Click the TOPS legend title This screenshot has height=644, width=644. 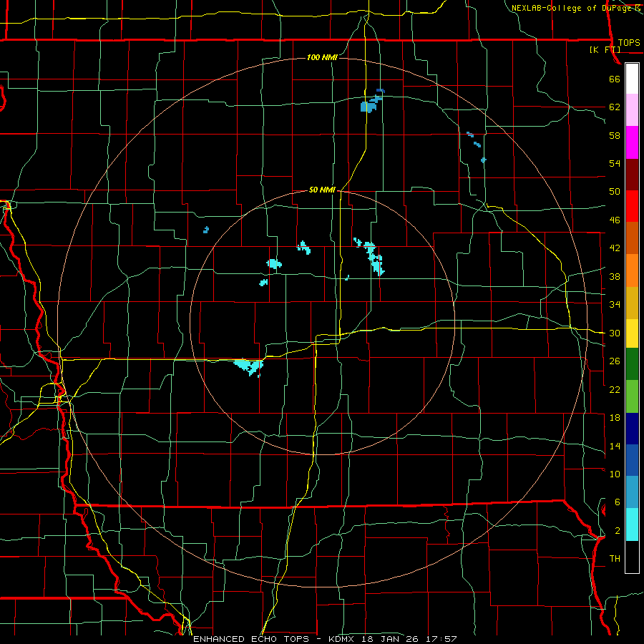(x=629, y=43)
